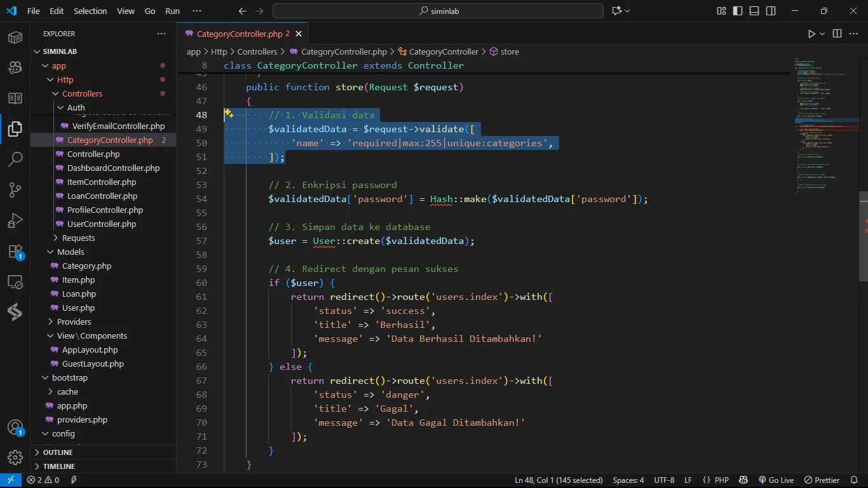Open the Source Control view
Viewport: 868px width, 488px height.
click(15, 190)
